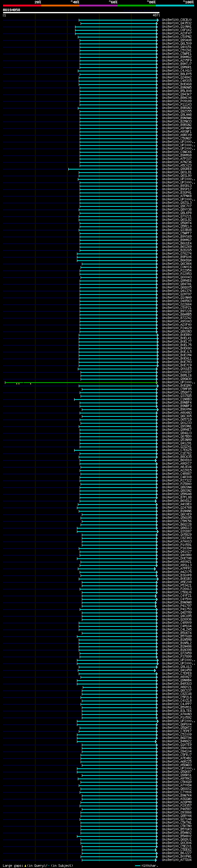Select hit label UniRef100_C5FRJ7
This screenshot has height=868, width=197.
pos(176,755)
